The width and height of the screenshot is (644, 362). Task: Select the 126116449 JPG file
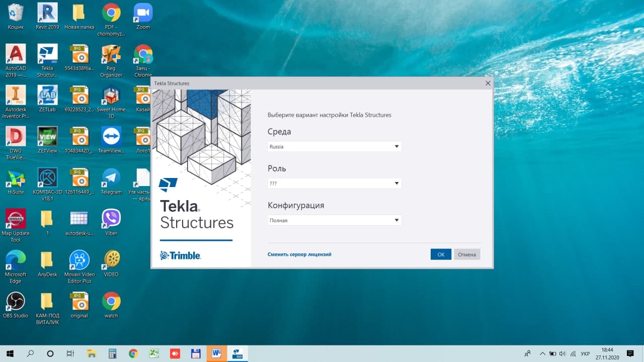point(79,182)
